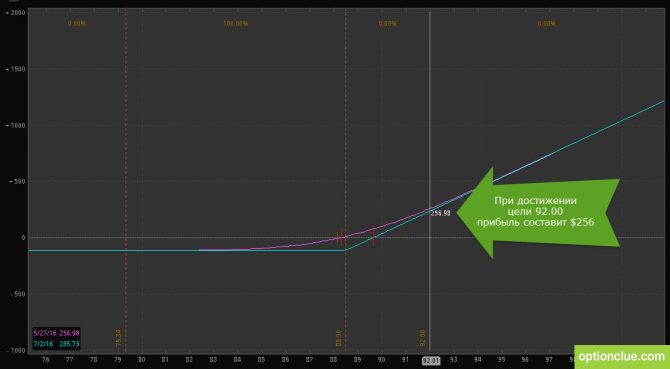670x369 pixels.
Task: Click the leftmost 0.00% probability label
Action: [x=77, y=24]
